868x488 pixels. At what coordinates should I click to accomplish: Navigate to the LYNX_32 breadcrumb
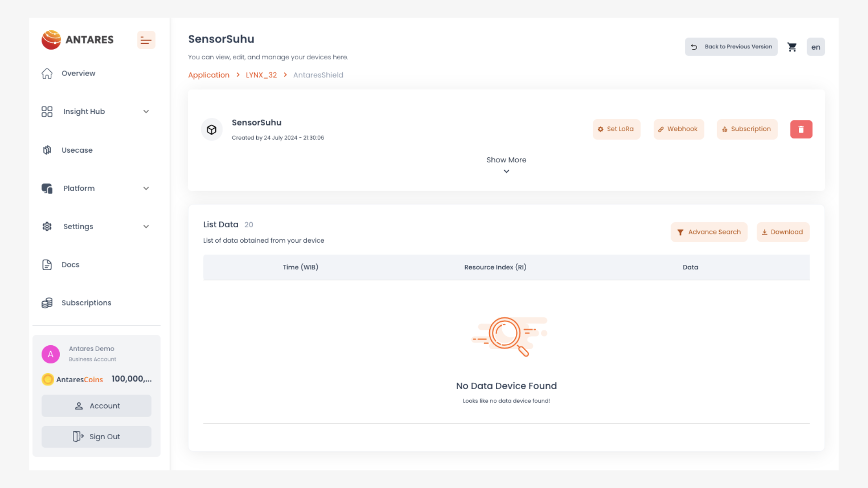(x=261, y=75)
